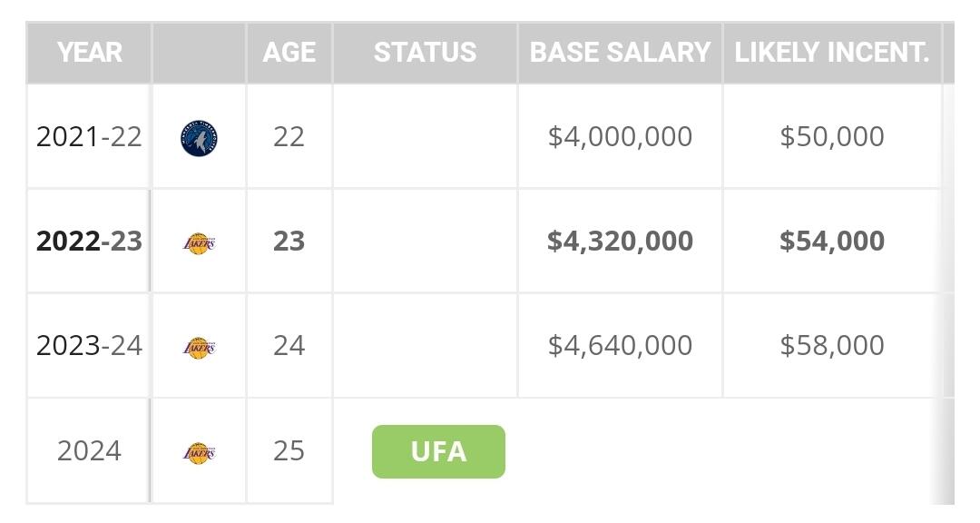Image resolution: width=980 pixels, height=523 pixels.
Task: Click the Lakers logo in 2024 row
Action: point(199,452)
